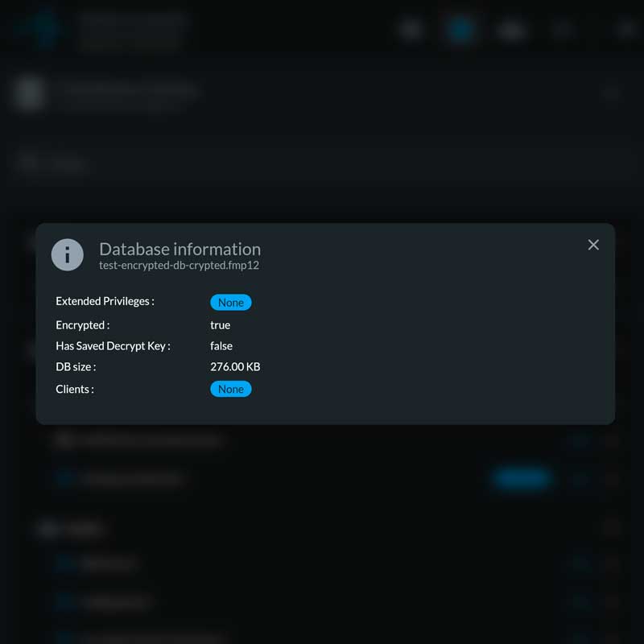Open the menu icon second from the right in the top bar
This screenshot has height=644, width=644.
coord(563,29)
